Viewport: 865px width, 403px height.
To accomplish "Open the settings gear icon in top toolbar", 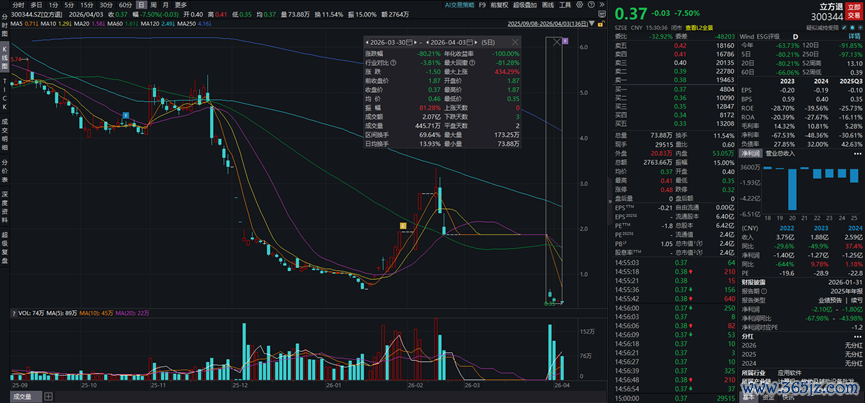I will (x=579, y=4).
